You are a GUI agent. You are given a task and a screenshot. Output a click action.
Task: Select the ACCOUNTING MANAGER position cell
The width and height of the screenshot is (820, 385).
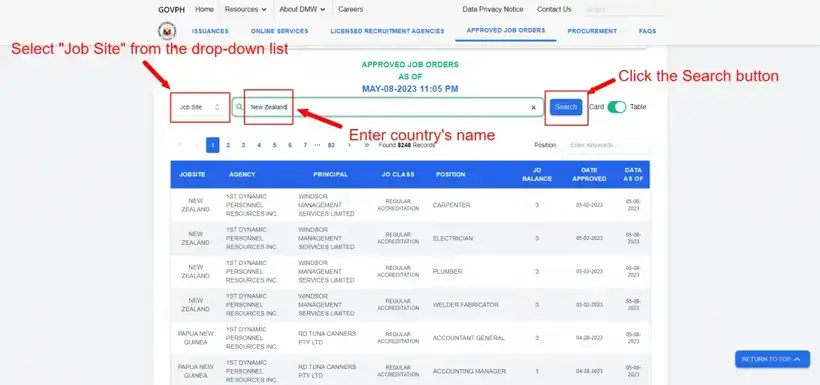(469, 371)
